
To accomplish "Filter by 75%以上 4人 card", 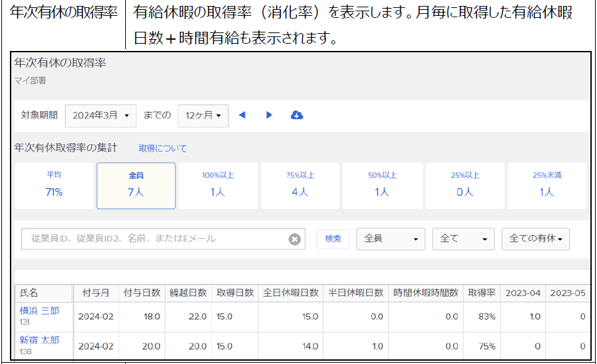I will (x=300, y=185).
